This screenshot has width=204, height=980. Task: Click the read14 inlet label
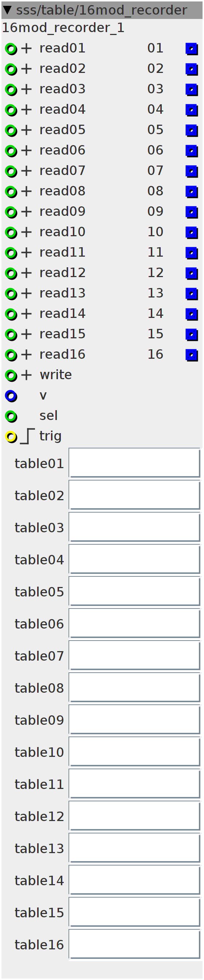click(x=62, y=314)
